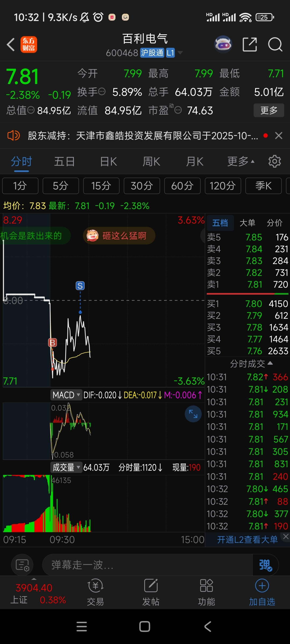The width and height of the screenshot is (290, 644).
Task: Tap the red B buy marker
Action: pyautogui.click(x=52, y=343)
